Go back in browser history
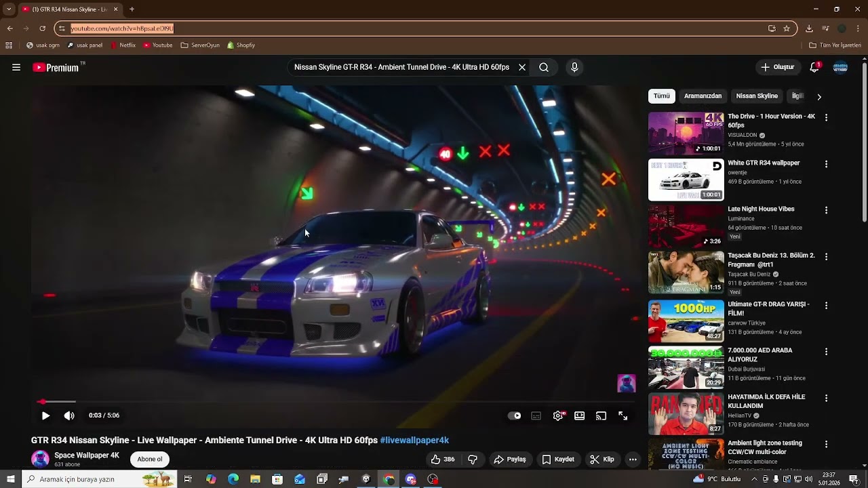 [x=9, y=28]
